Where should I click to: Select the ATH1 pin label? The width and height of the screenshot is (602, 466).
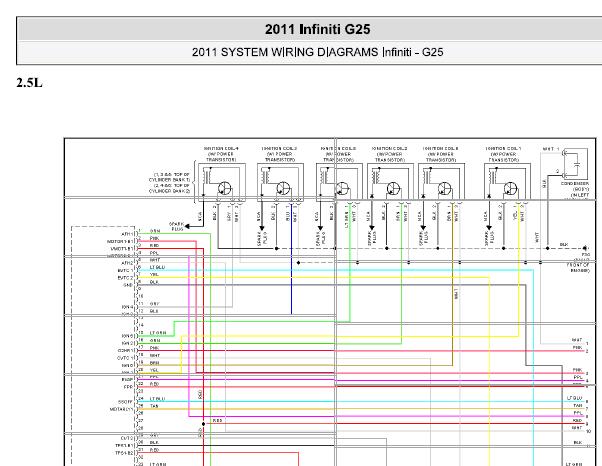click(x=127, y=234)
